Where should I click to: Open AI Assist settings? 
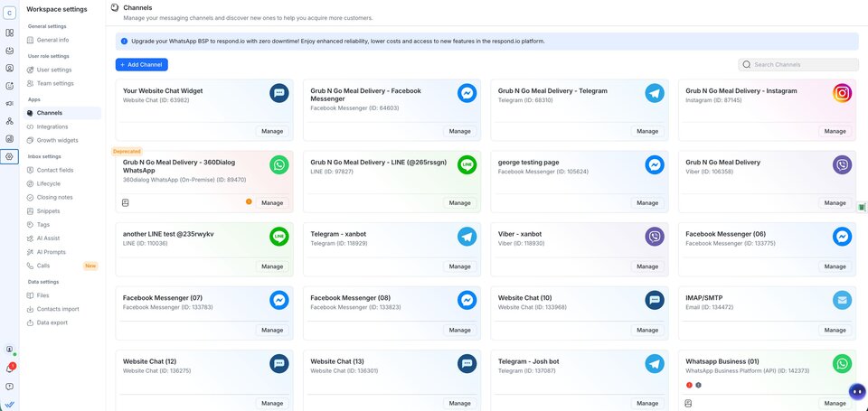pos(62,238)
